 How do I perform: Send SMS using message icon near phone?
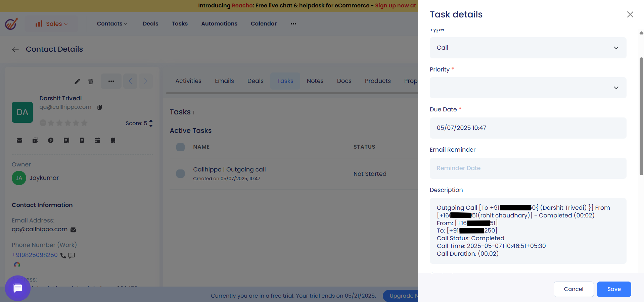coord(72,255)
